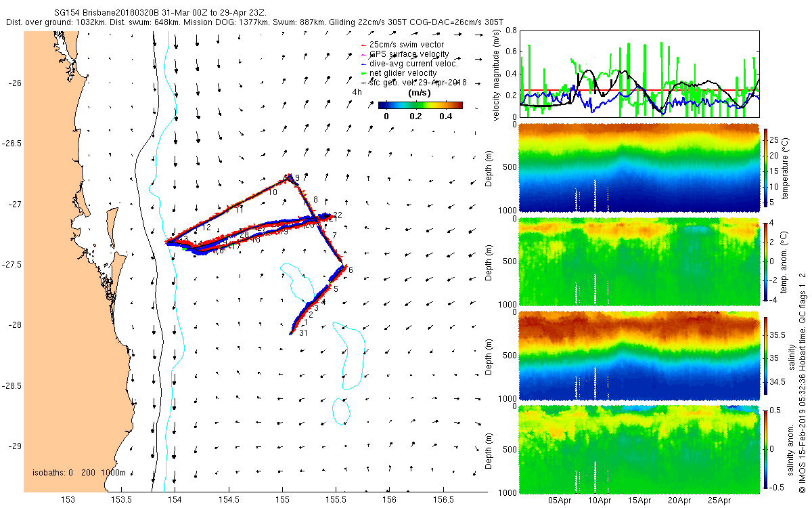Click the temperature (°C) colorbar
812x508 pixels.
(766, 167)
